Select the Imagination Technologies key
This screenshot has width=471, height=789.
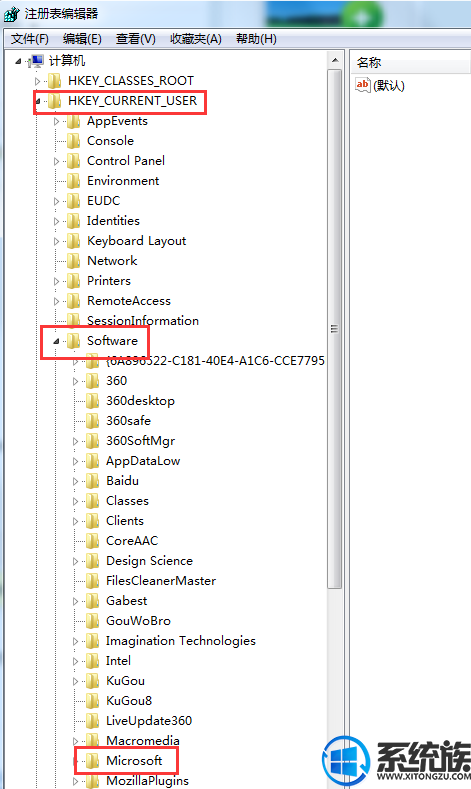tap(181, 641)
